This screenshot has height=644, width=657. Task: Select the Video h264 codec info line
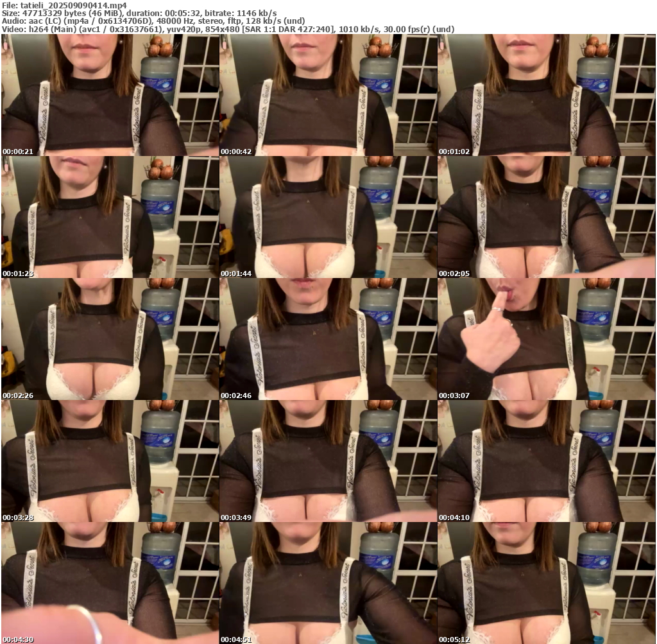tap(228, 30)
